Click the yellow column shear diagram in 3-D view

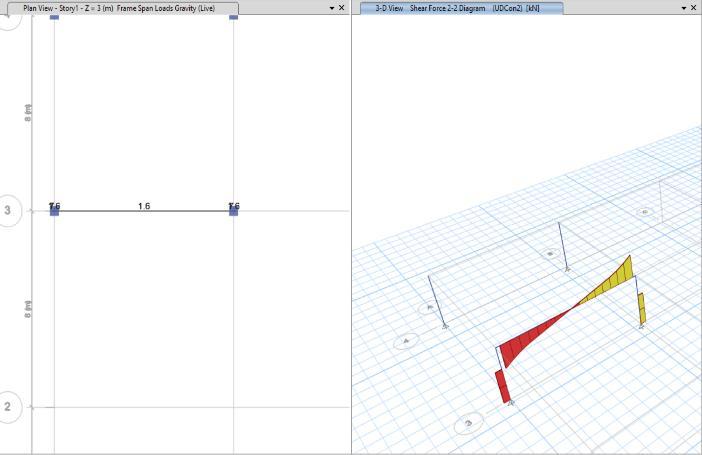click(x=642, y=309)
